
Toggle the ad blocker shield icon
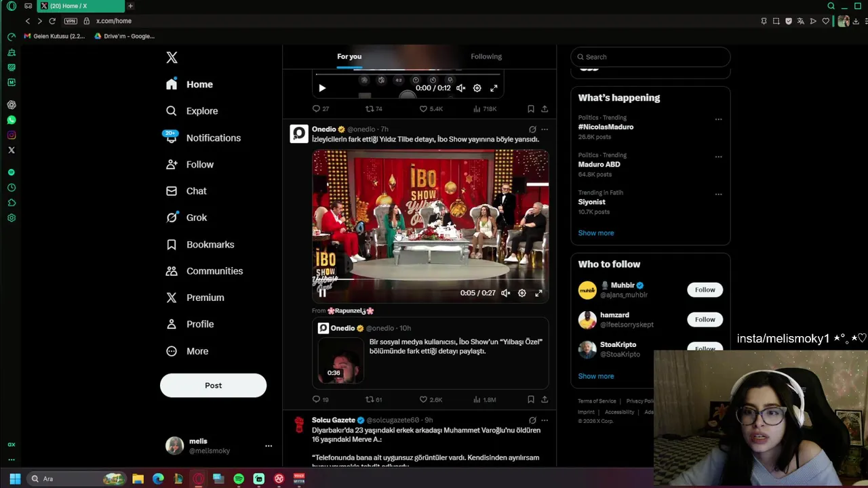point(789,21)
